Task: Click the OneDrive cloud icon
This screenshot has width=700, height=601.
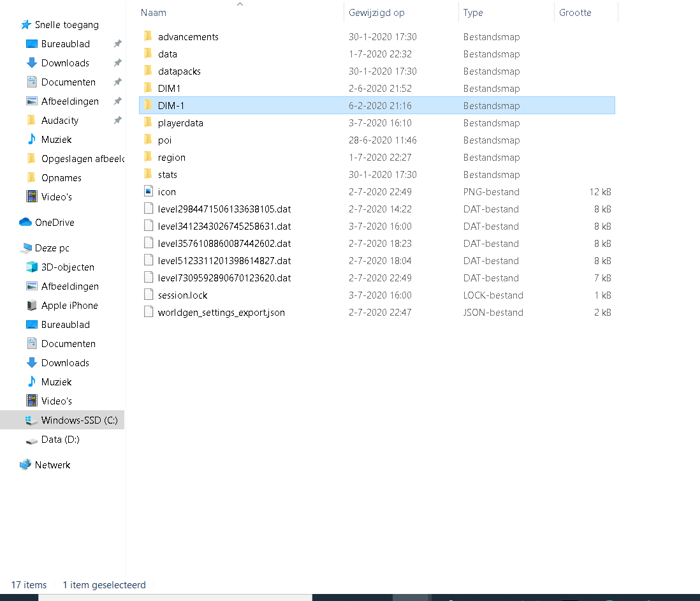Action: pos(26,222)
